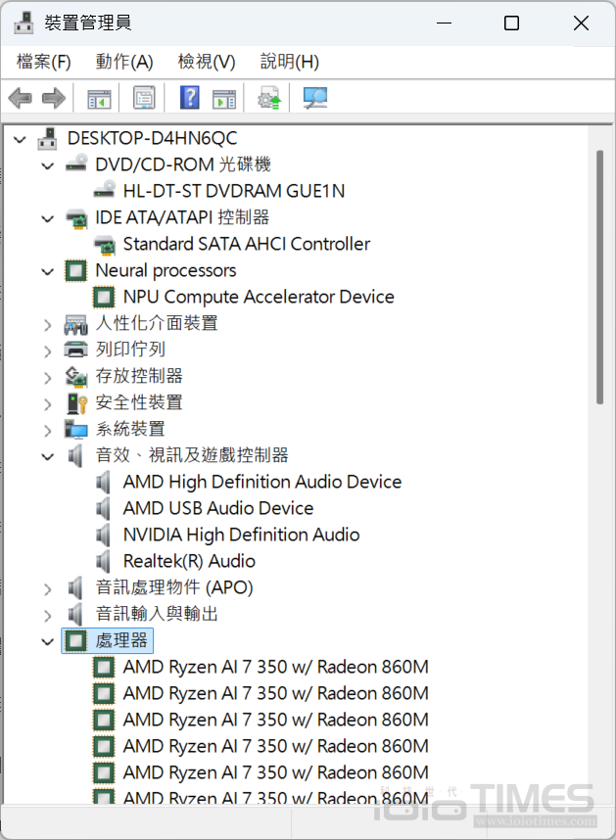Click the Help question mark icon
The height and width of the screenshot is (840, 616).
click(x=189, y=97)
